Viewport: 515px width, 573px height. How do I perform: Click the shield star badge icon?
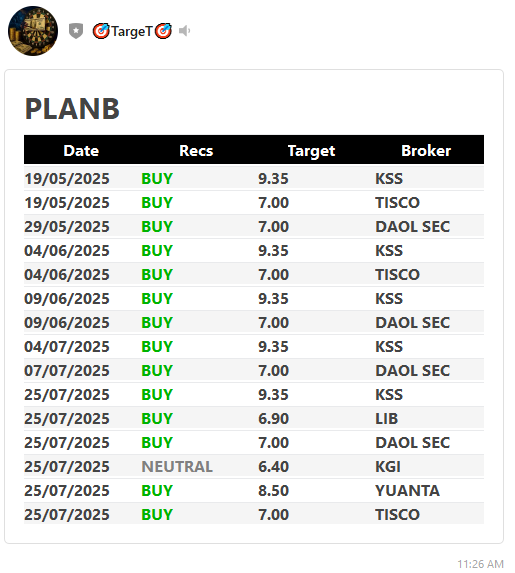click(76, 31)
